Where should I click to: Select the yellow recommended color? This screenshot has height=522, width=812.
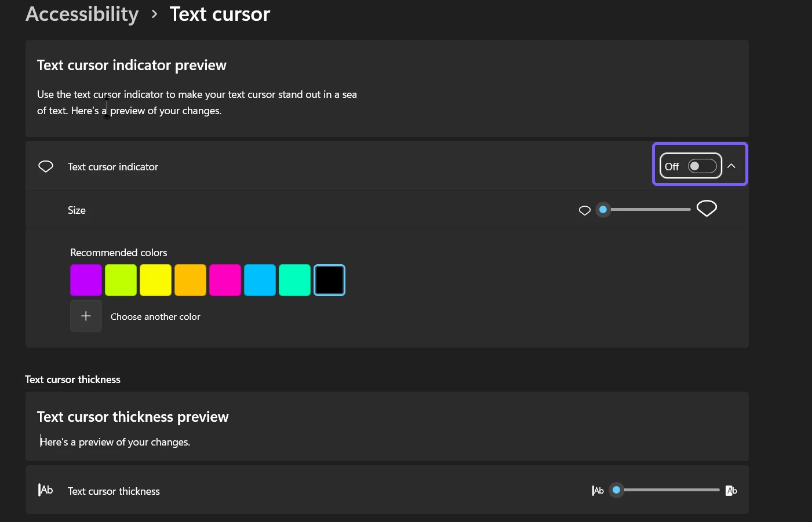pos(155,280)
